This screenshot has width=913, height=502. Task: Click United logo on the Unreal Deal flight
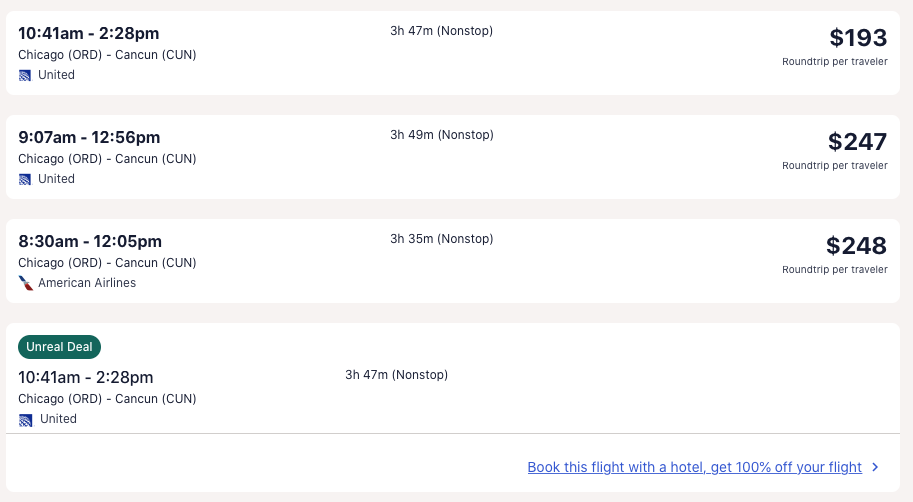coord(26,419)
